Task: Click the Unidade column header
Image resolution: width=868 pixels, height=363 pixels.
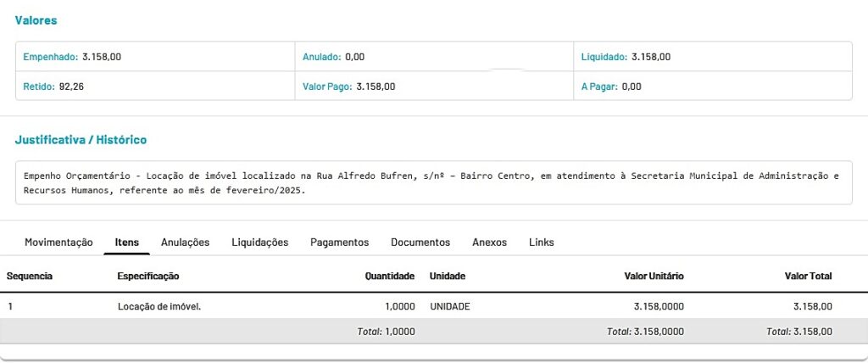Action: coord(448,276)
